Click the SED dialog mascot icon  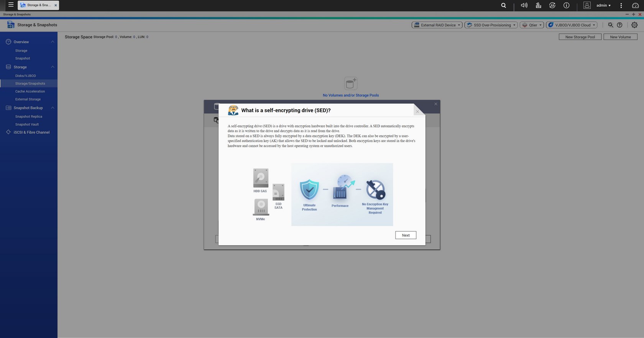click(x=233, y=110)
